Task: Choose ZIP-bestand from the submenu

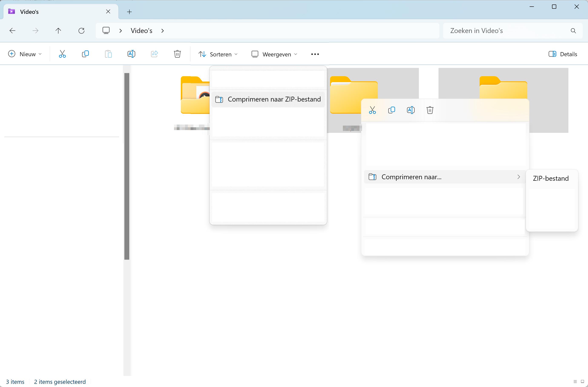Action: tap(551, 178)
